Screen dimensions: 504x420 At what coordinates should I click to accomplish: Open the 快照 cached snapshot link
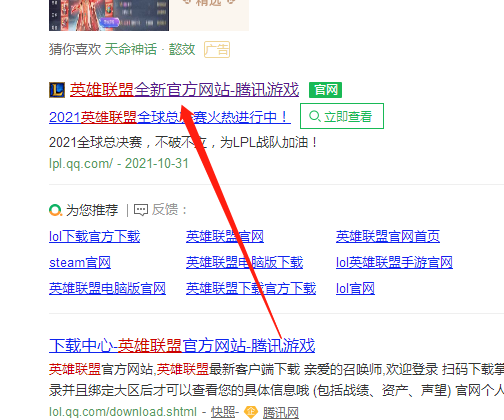coord(223,412)
